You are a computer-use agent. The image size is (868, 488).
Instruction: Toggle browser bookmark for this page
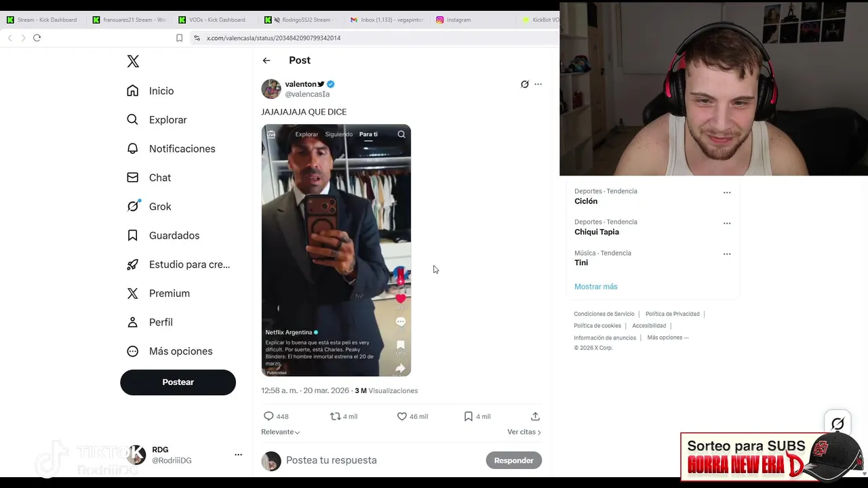pos(179,38)
